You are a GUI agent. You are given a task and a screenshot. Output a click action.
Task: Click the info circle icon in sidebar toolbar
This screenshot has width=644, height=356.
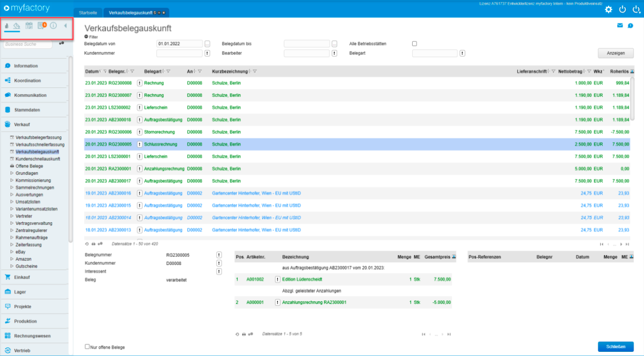(x=53, y=26)
